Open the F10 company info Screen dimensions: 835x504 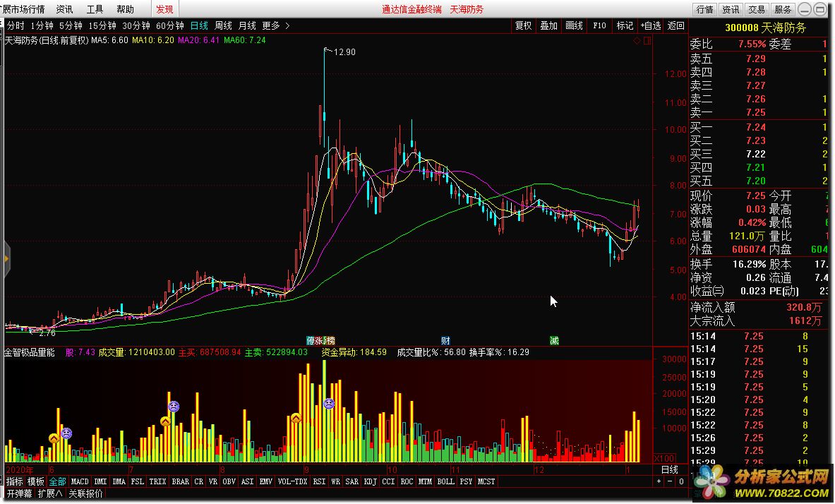tap(599, 25)
